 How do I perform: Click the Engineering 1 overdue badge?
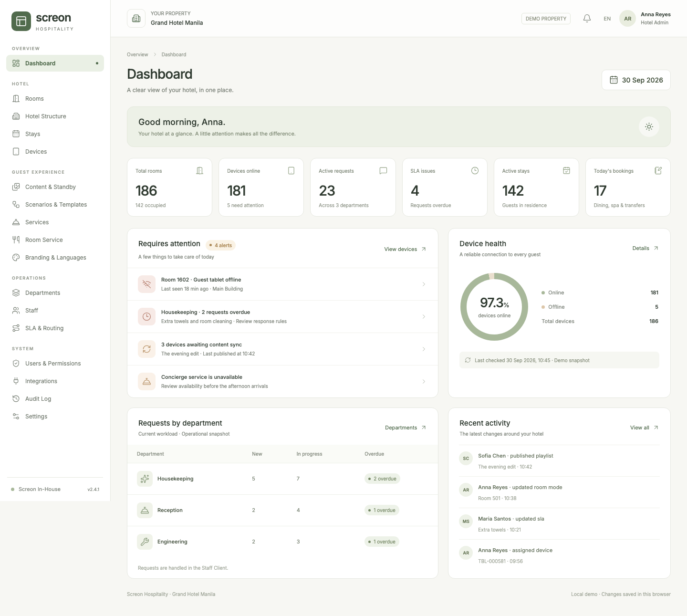pos(382,542)
